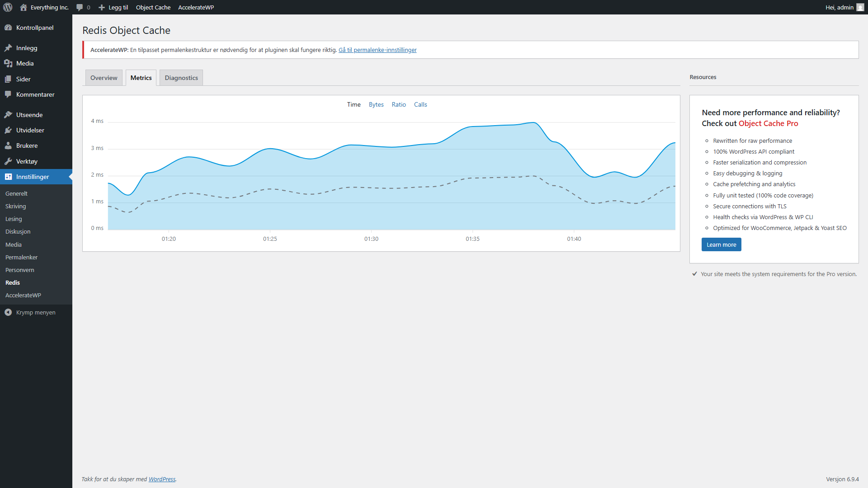Click the Pro requirements checkmark icon
The image size is (868, 488).
pos(694,274)
